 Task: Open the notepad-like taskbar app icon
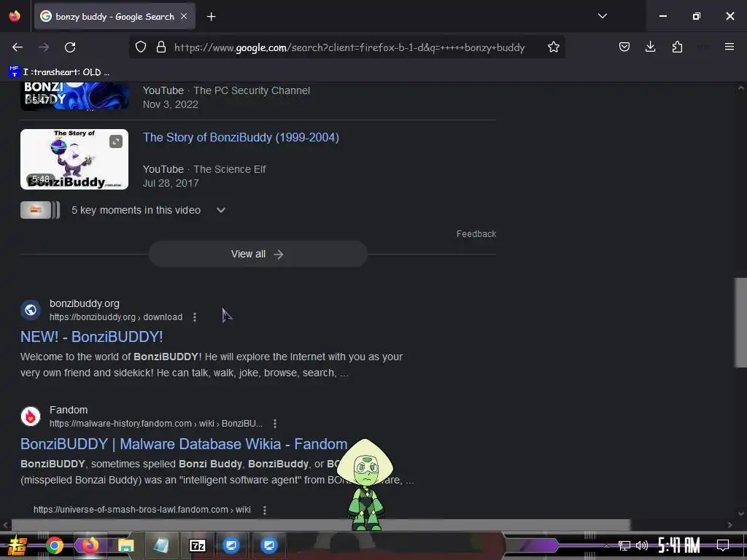coord(160,545)
